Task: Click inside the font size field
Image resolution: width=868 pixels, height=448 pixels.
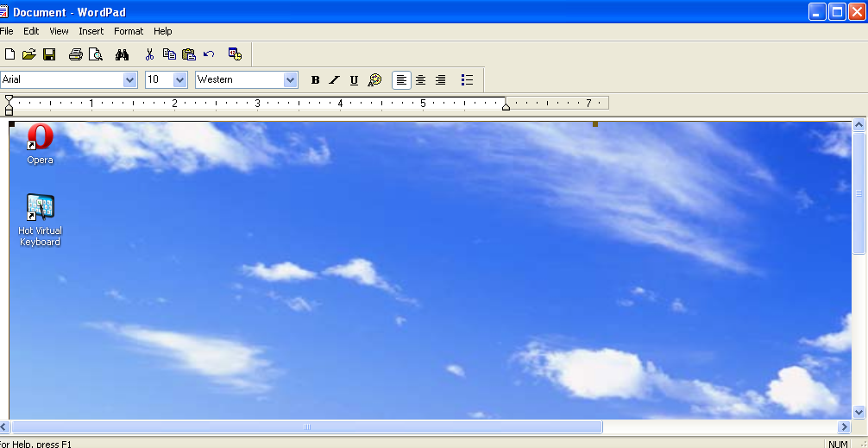Action: tap(160, 79)
